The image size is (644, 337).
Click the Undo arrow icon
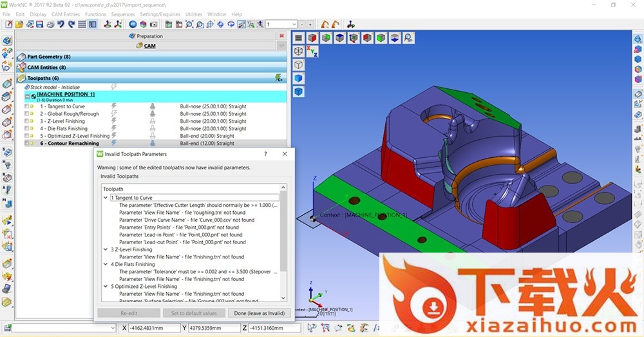pyautogui.click(x=61, y=24)
